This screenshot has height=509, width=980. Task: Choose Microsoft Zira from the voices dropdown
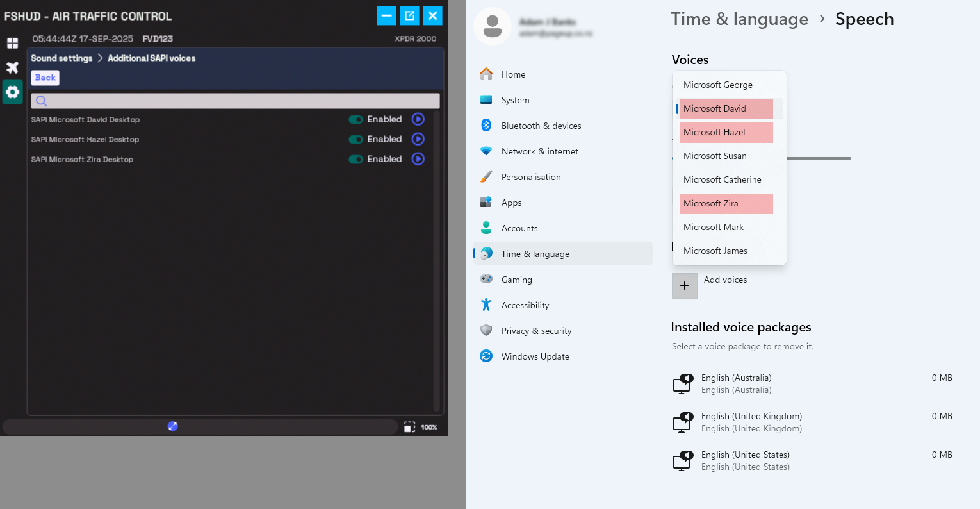click(729, 203)
